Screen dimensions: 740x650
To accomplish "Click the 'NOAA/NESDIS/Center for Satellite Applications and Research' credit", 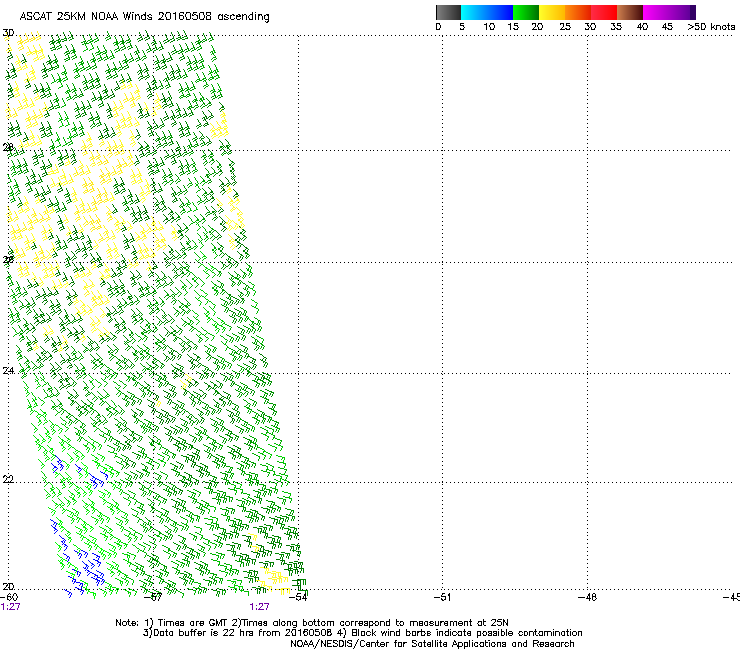I will click(x=432, y=644).
